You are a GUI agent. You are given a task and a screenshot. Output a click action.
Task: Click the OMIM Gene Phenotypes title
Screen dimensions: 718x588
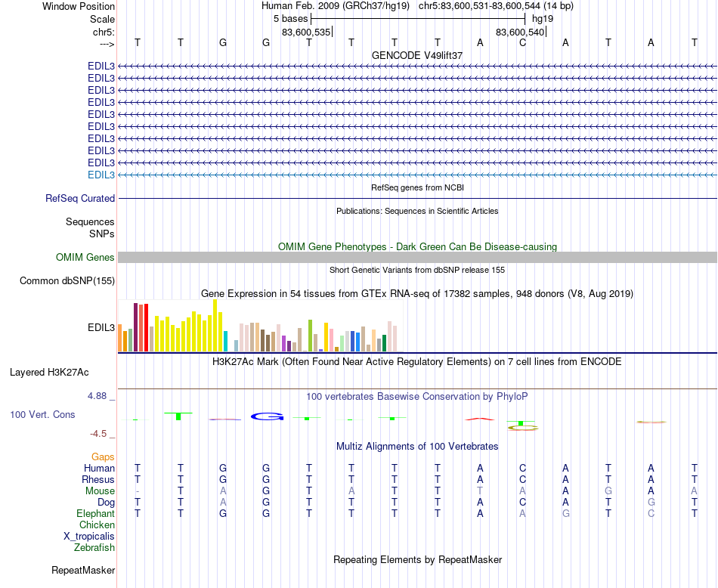[x=418, y=247]
